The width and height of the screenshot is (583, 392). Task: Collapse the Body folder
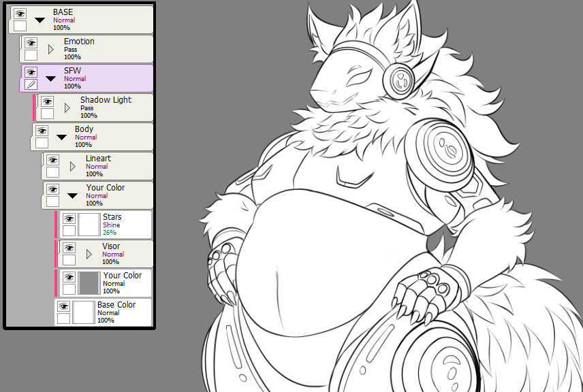point(61,137)
